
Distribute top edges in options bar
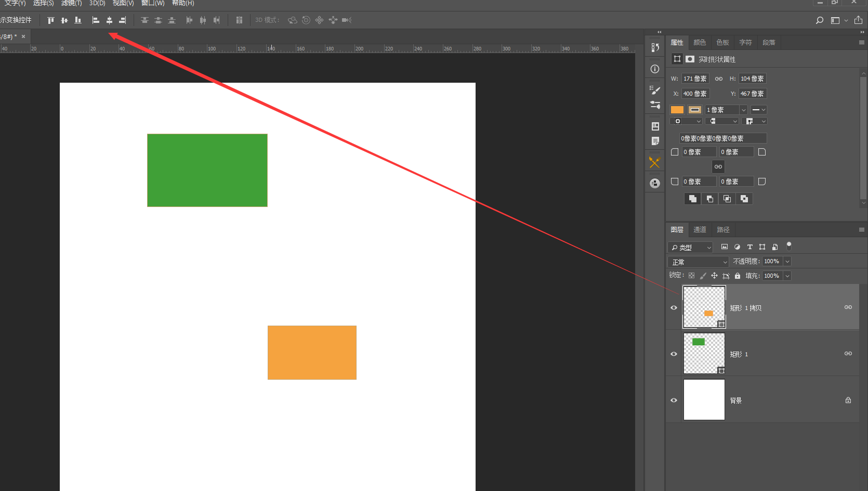click(x=144, y=20)
